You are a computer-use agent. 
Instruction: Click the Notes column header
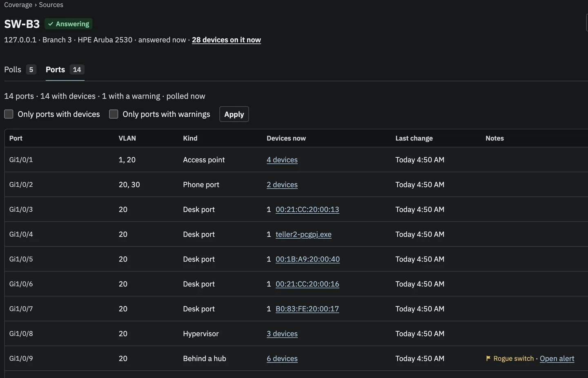(494, 138)
